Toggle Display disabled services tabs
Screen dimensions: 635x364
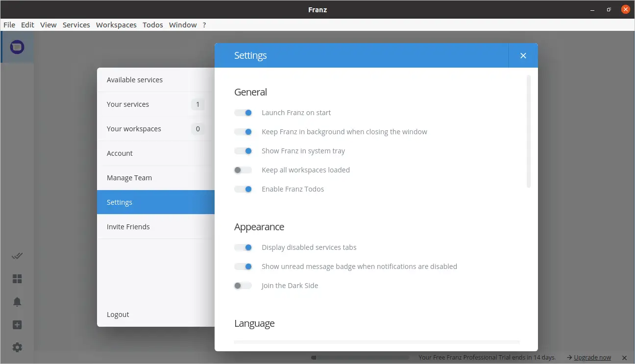click(x=243, y=247)
